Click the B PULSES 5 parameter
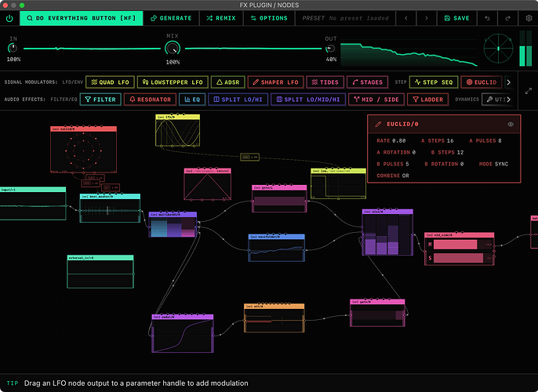The width and height of the screenshot is (538, 392). pyautogui.click(x=392, y=164)
